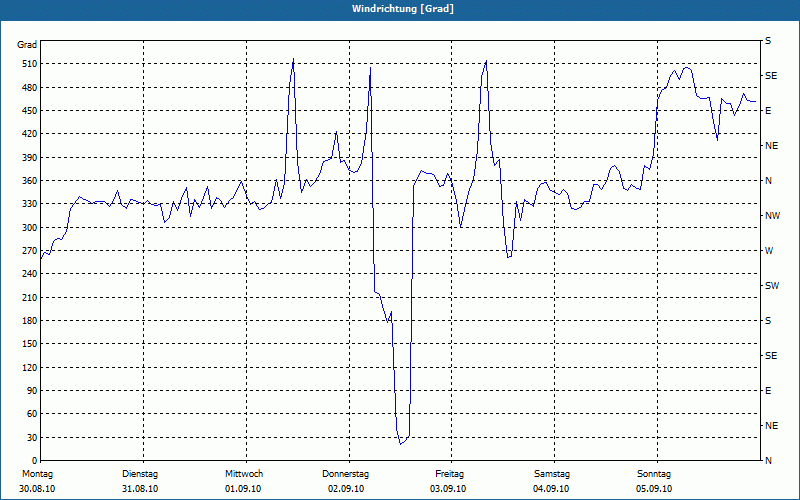Click the 120 y-axis label
The width and height of the screenshot is (800, 500).
coord(31,367)
